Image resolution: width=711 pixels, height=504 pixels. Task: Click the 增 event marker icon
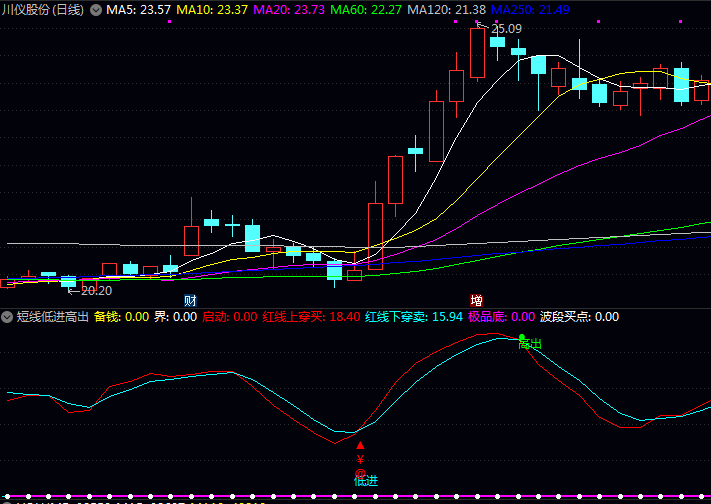(476, 300)
